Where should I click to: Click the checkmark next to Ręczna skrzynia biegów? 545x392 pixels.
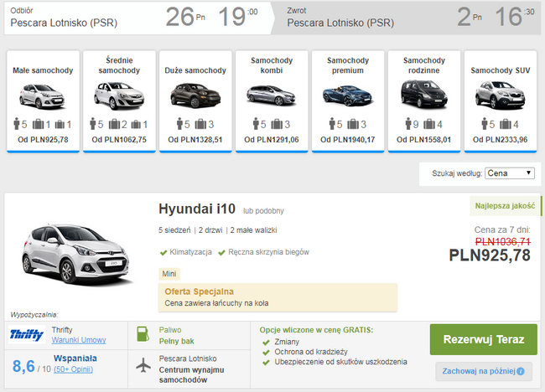221,252
